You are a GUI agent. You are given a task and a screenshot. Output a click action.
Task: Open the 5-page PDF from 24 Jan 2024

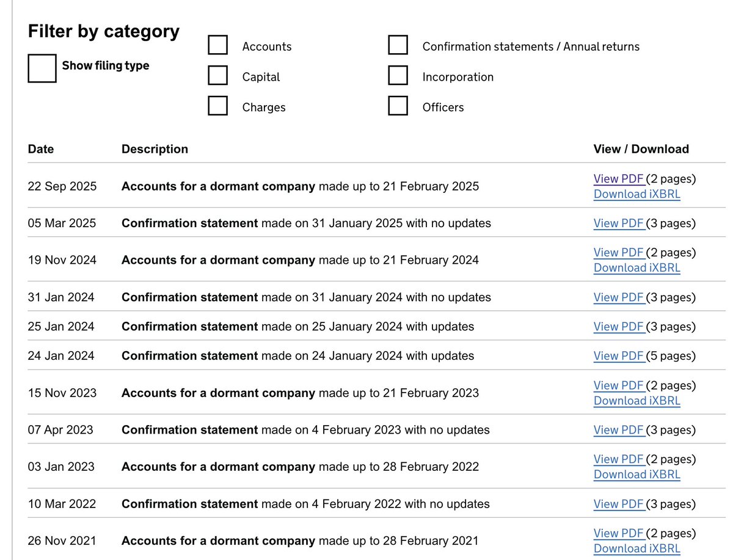(x=619, y=356)
